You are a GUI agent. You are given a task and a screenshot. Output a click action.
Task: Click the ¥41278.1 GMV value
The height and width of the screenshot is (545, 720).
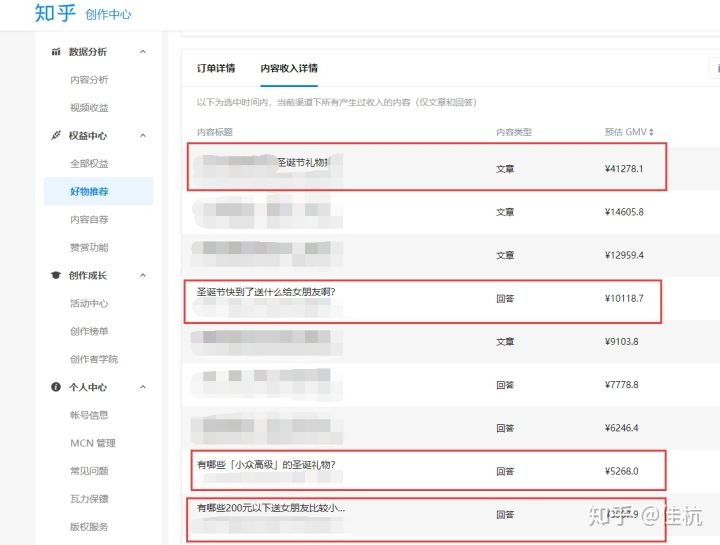point(624,169)
